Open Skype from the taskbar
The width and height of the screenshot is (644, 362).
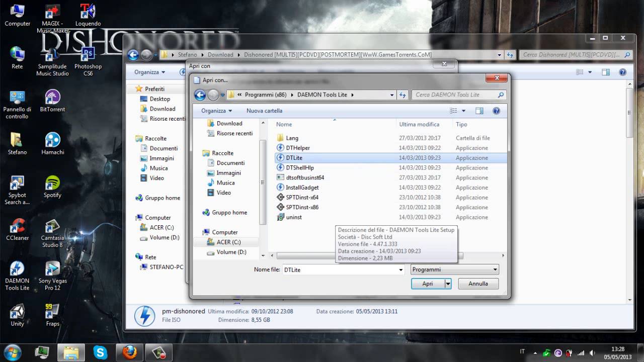100,352
